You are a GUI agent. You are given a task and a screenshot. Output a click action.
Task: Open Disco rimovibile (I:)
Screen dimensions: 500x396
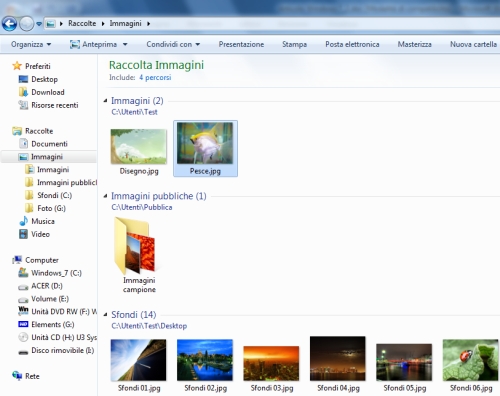56,350
